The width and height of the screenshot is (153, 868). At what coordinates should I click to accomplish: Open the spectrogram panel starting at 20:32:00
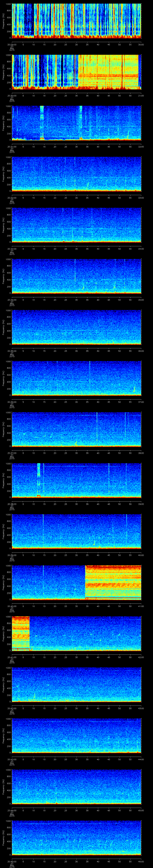coord(77,174)
